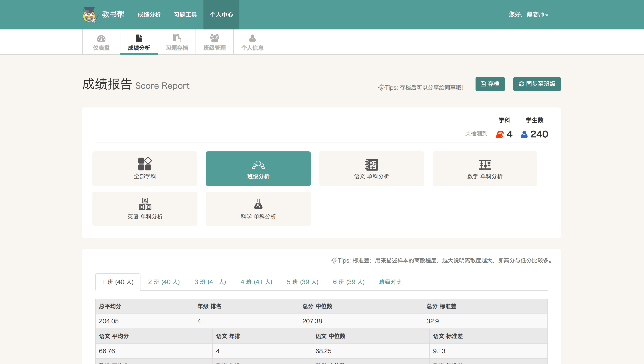Open 科学 单科分析 flask tile
Image resolution: width=644 pixels, height=364 pixels.
tap(258, 209)
